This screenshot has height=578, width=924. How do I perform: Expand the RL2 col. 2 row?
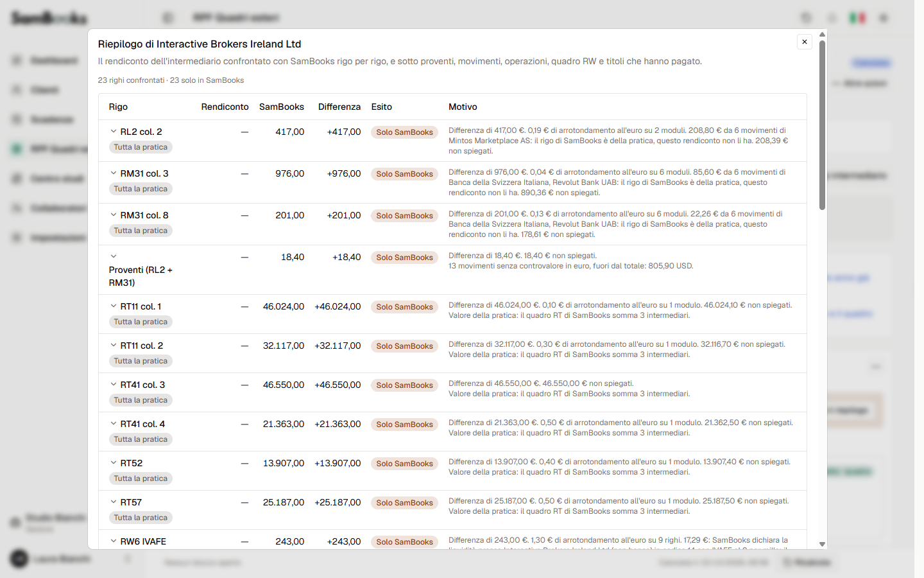point(114,132)
